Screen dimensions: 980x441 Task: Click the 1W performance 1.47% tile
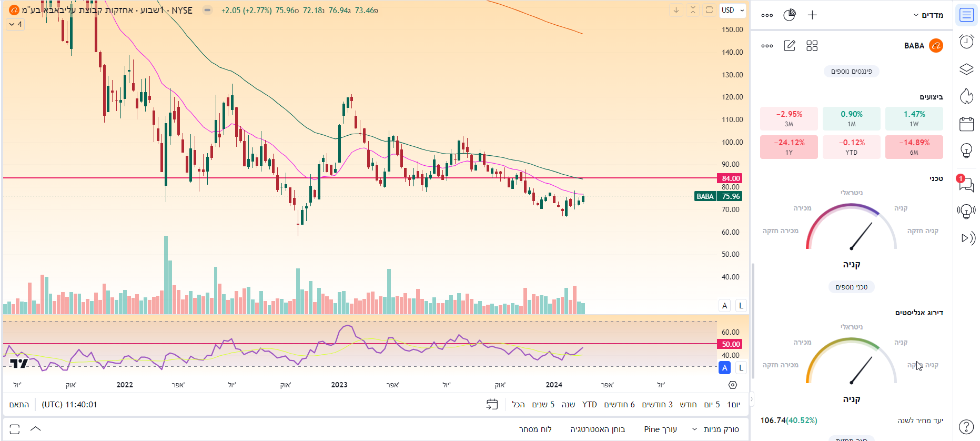pyautogui.click(x=914, y=118)
